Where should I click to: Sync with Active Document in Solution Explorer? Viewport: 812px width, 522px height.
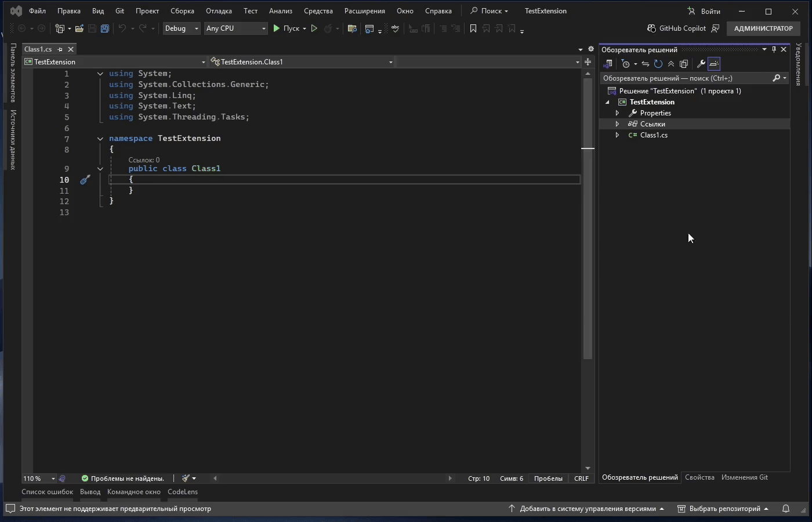click(645, 64)
